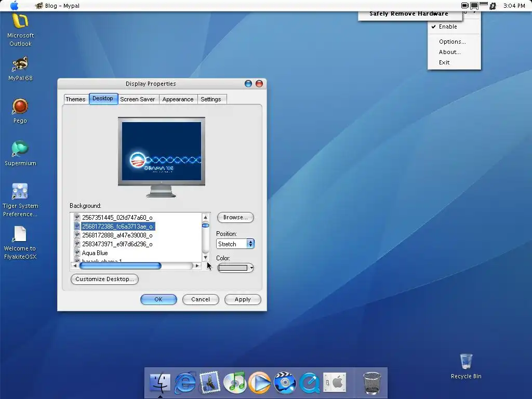Select background 2568172888_af47e39008_o
The image size is (532, 399).
[117, 235]
